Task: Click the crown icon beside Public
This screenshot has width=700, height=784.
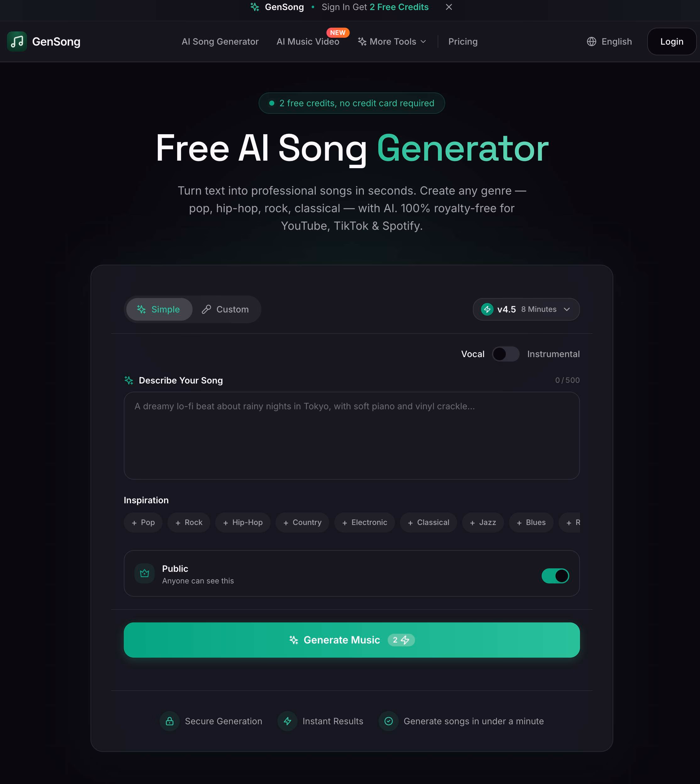Action: tap(145, 573)
